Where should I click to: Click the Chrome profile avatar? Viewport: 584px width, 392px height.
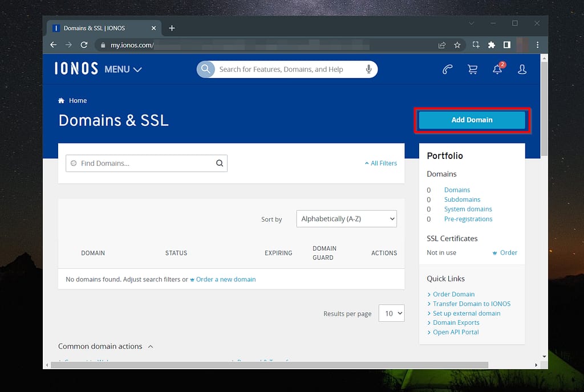click(x=522, y=45)
